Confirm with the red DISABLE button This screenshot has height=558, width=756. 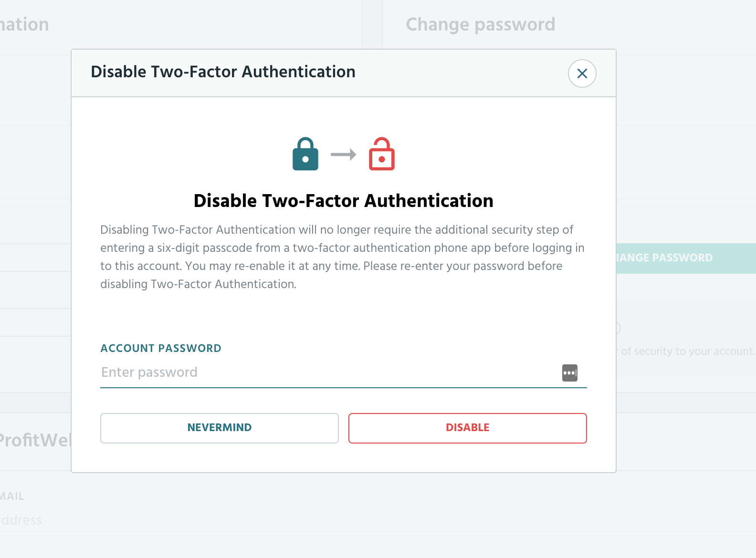[x=468, y=428]
